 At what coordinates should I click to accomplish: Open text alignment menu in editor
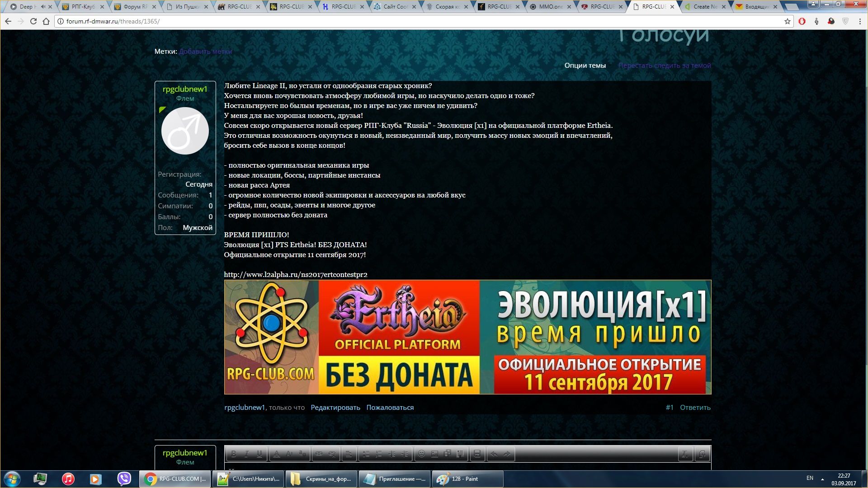tap(349, 454)
